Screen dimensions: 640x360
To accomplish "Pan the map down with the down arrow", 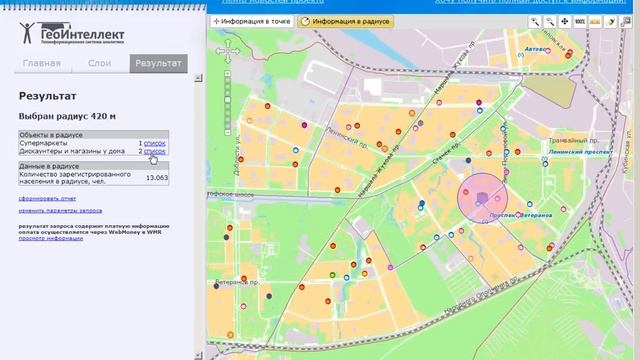I will [x=228, y=59].
